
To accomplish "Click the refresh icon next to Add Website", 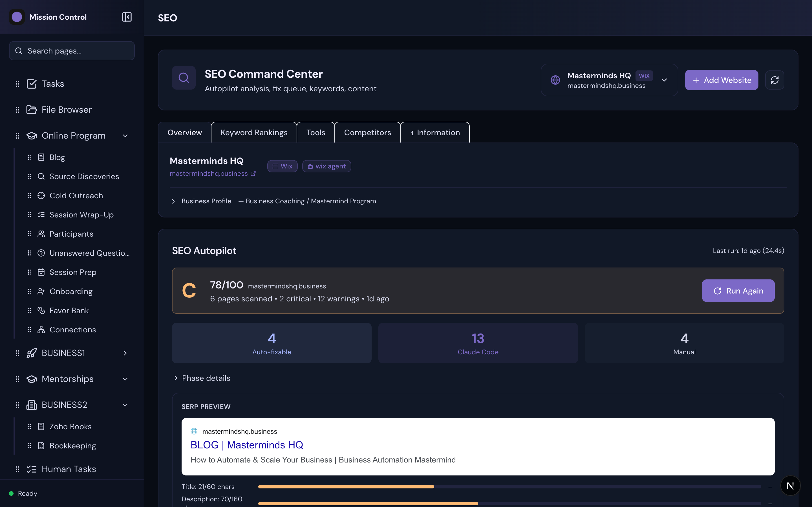I will [775, 80].
